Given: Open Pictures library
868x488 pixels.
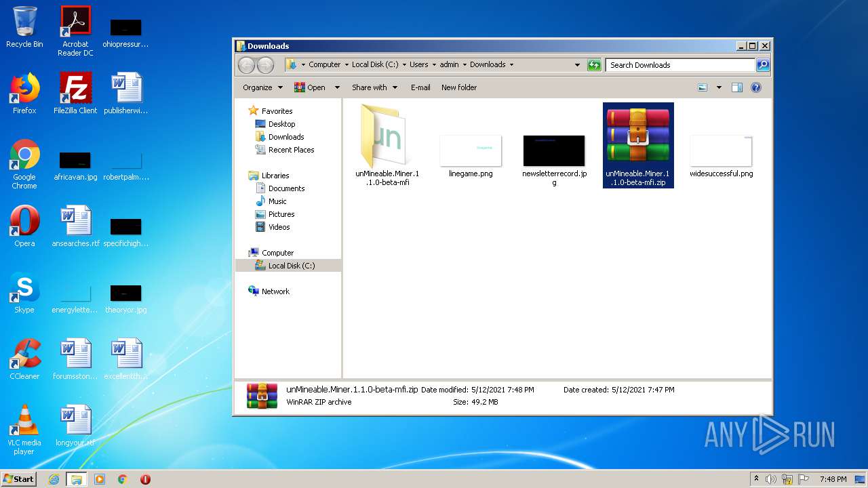Looking at the screenshot, I should 281,214.
